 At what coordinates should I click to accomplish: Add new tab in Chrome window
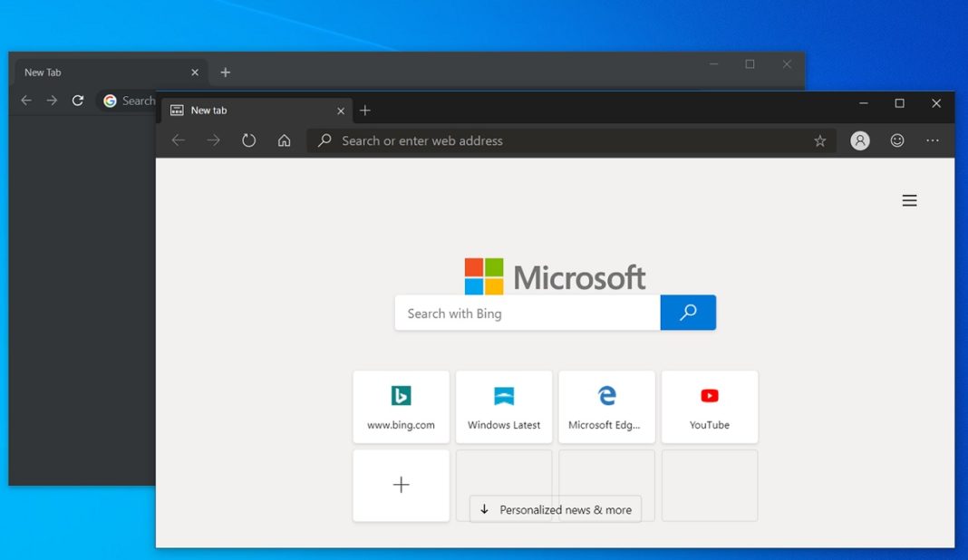click(226, 72)
